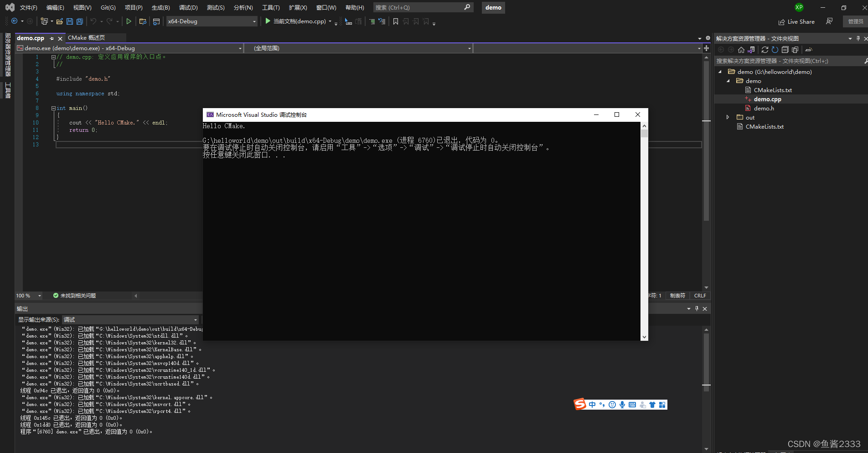The image size is (868, 453).
Task: Click the gear icon at the tab strip right
Action: point(708,38)
